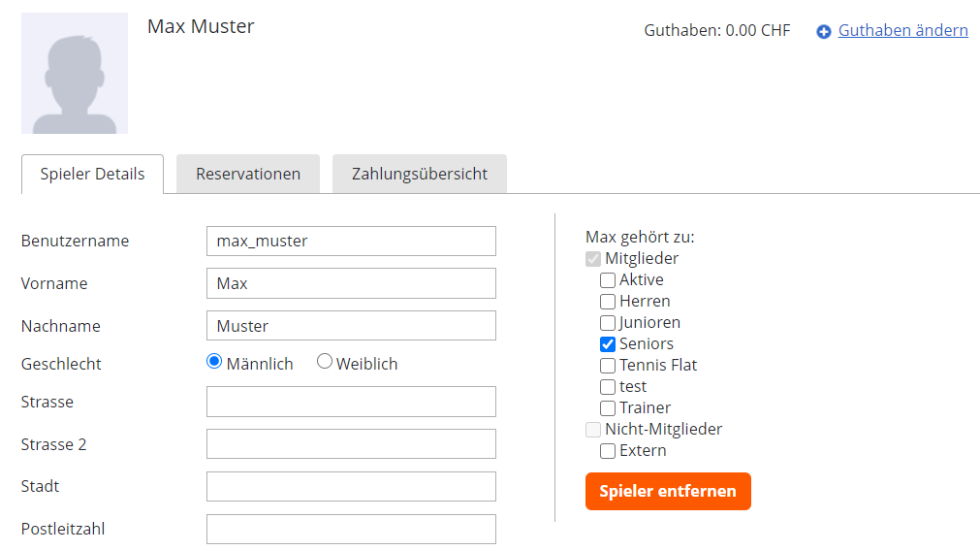Focus the Nachname text field
This screenshot has height=551, width=980.
351,326
